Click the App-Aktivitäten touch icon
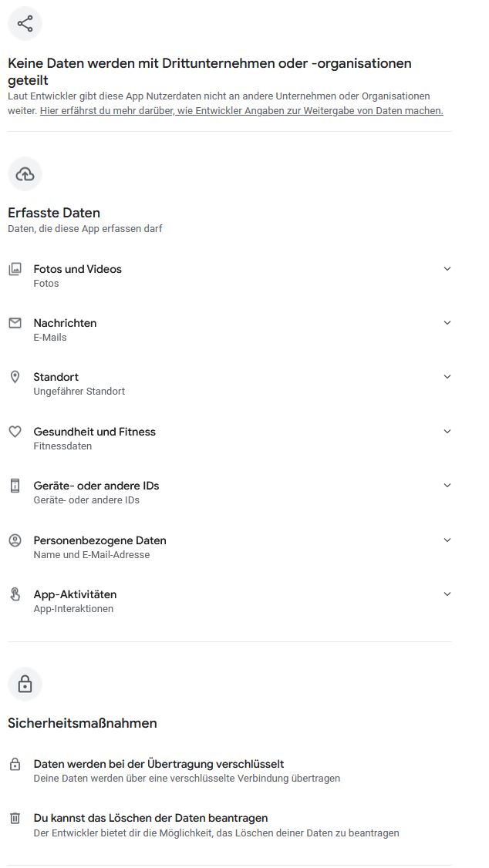The image size is (489, 868). [x=15, y=594]
